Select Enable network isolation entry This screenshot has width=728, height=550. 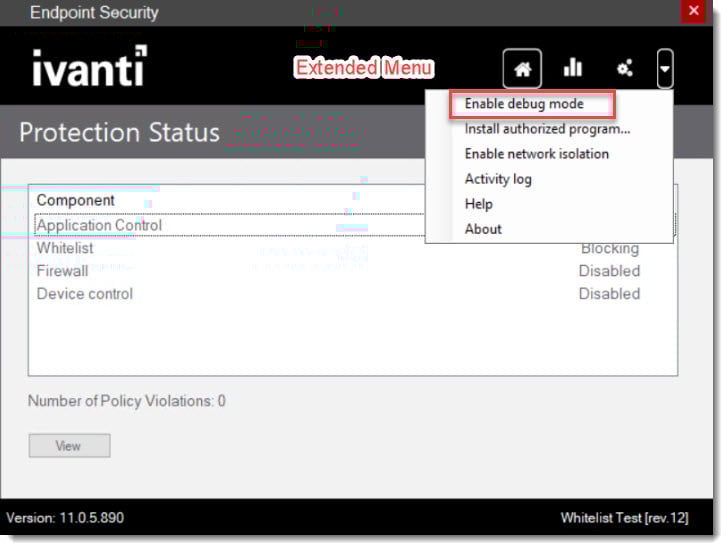pyautogui.click(x=536, y=154)
